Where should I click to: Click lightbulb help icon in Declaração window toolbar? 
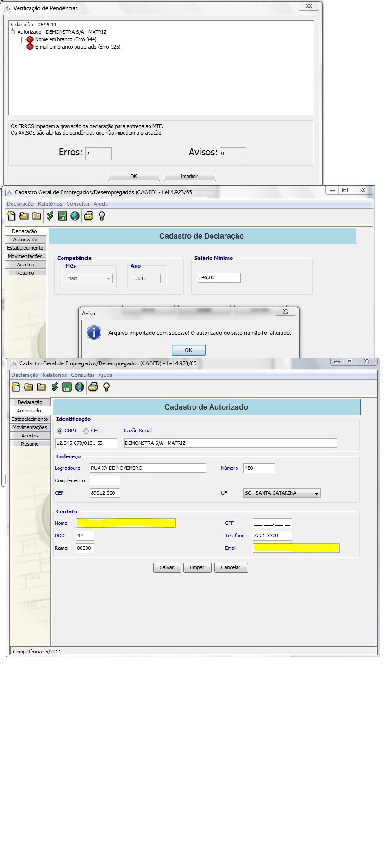click(x=102, y=216)
